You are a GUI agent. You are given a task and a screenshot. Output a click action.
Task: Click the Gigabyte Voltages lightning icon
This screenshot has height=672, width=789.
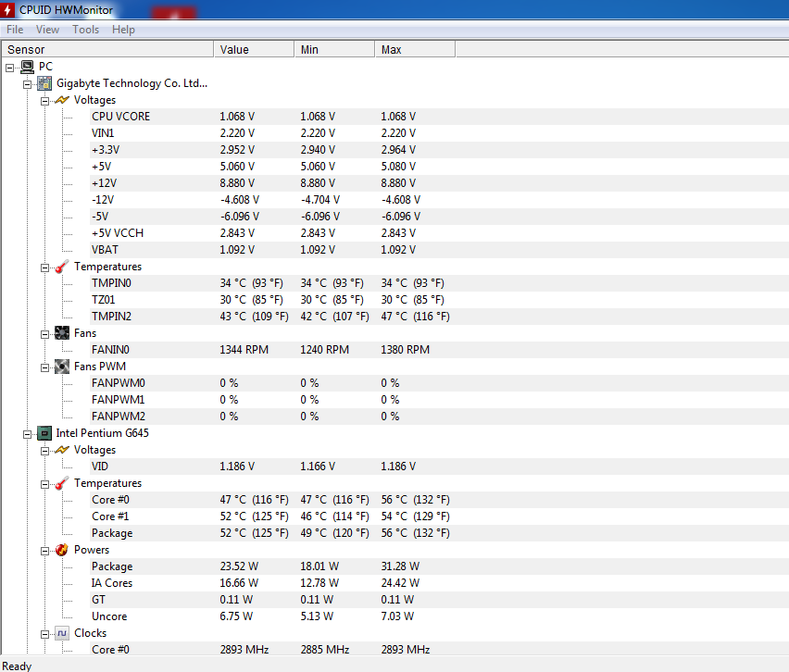(x=62, y=100)
